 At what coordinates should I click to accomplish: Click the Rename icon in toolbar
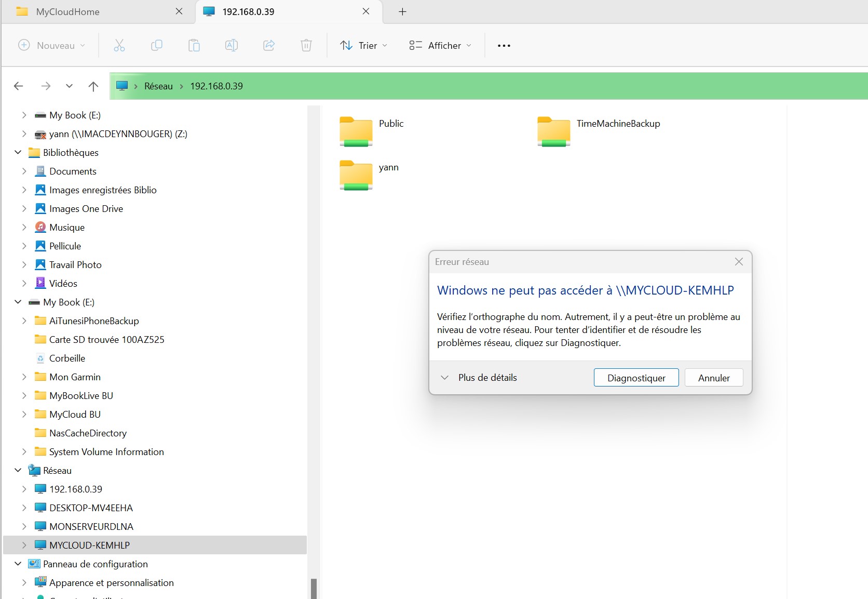click(231, 45)
